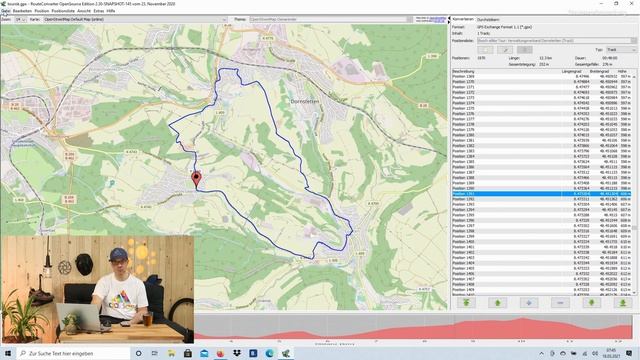Switch to the Konvertieren tab

[x=463, y=19]
